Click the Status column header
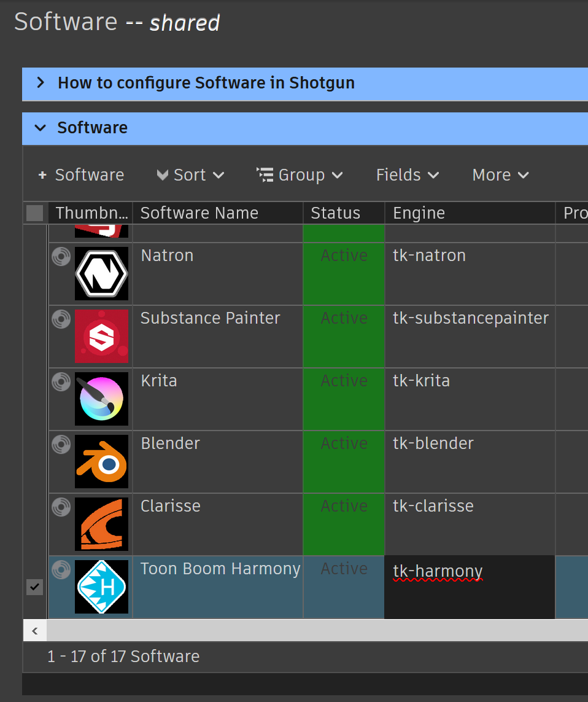 344,213
